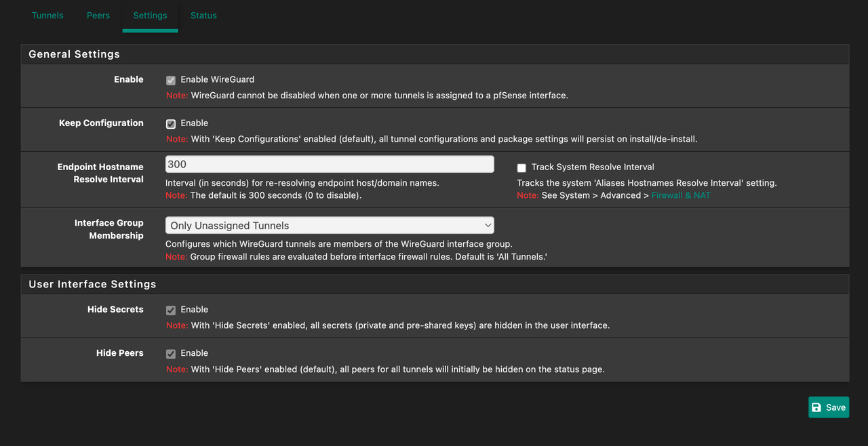Screen dimensions: 868x446
Task: Toggle the Hide Secrets Enable checkbox
Action: [x=171, y=310]
